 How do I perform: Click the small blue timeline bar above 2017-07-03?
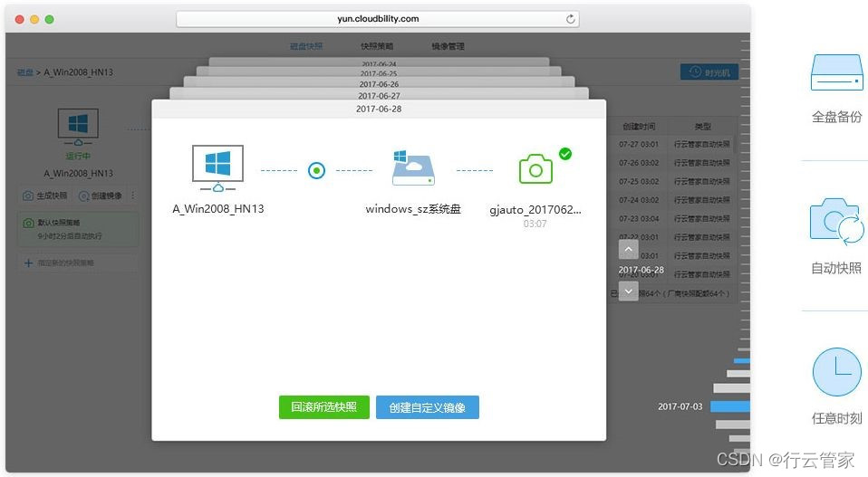[x=742, y=360]
